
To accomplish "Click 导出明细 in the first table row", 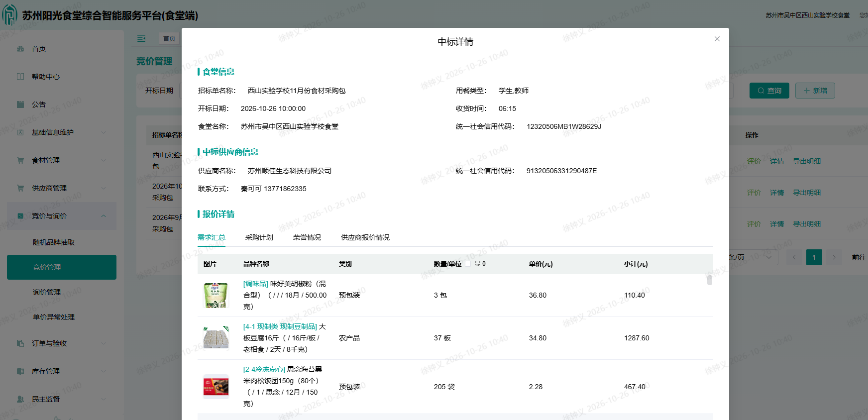I will pos(807,161).
